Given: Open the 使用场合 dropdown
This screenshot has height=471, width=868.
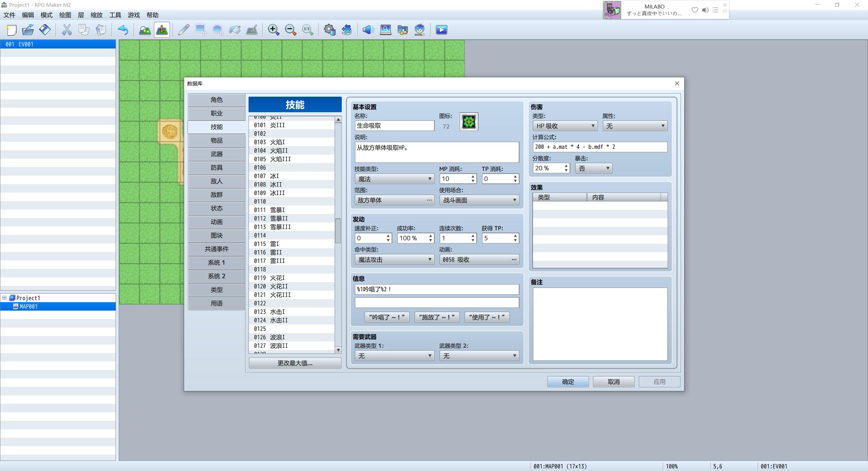Looking at the screenshot, I should tap(479, 200).
